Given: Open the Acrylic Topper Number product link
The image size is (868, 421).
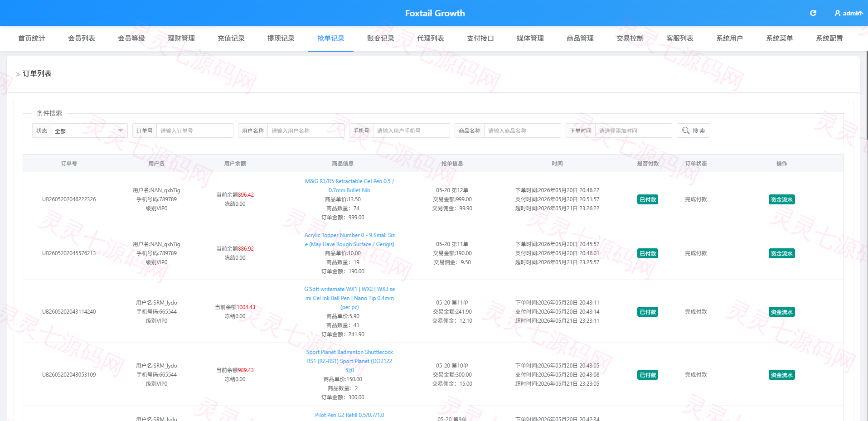Looking at the screenshot, I should coord(349,240).
